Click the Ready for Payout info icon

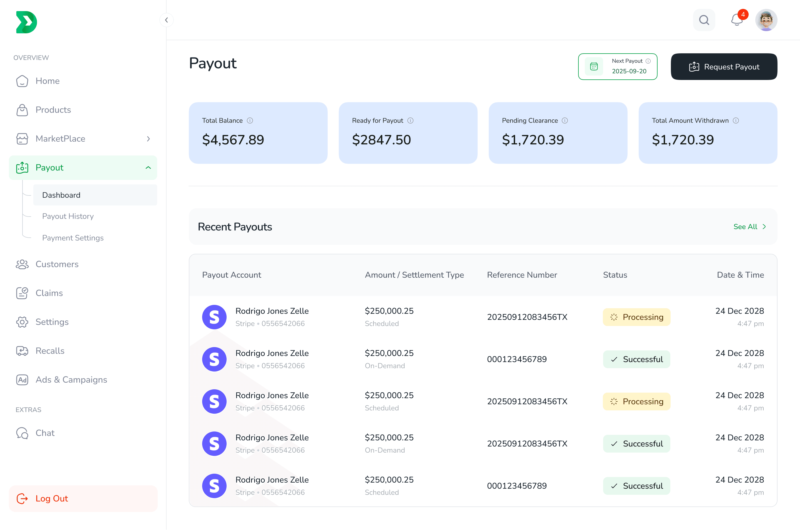410,121
